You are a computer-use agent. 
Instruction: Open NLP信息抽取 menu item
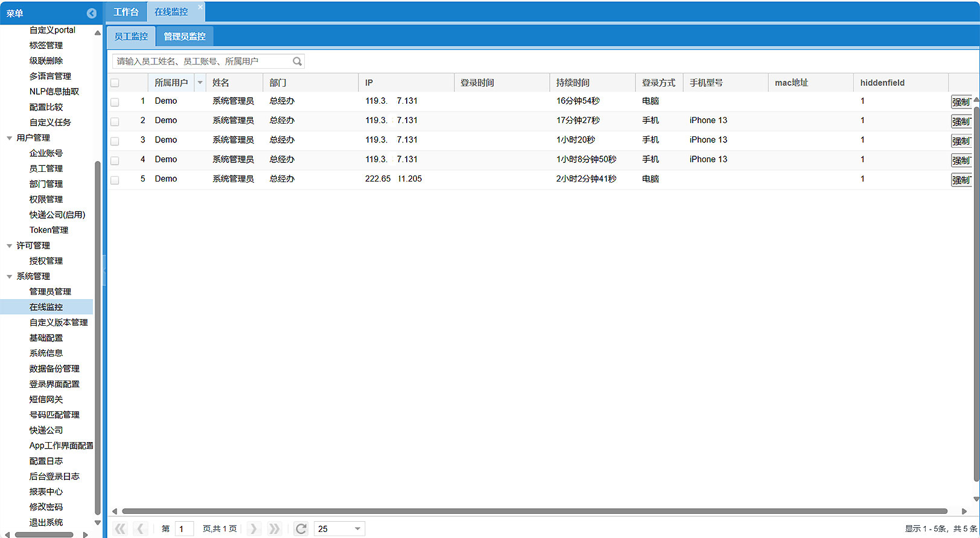coord(54,92)
